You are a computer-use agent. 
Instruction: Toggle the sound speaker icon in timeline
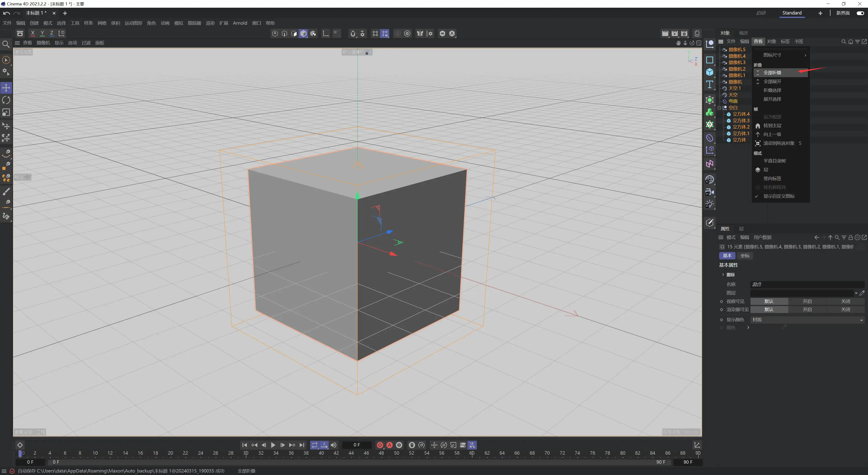334,445
